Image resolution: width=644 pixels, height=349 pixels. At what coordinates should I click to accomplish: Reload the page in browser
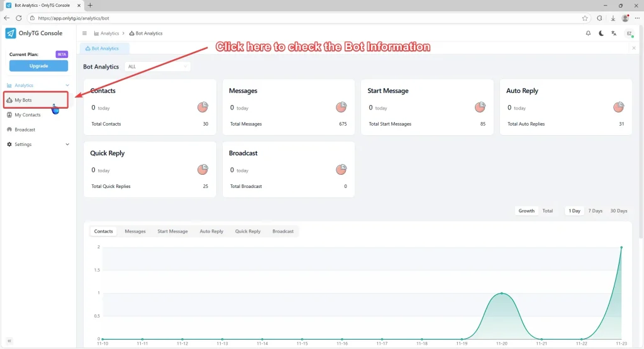point(19,18)
